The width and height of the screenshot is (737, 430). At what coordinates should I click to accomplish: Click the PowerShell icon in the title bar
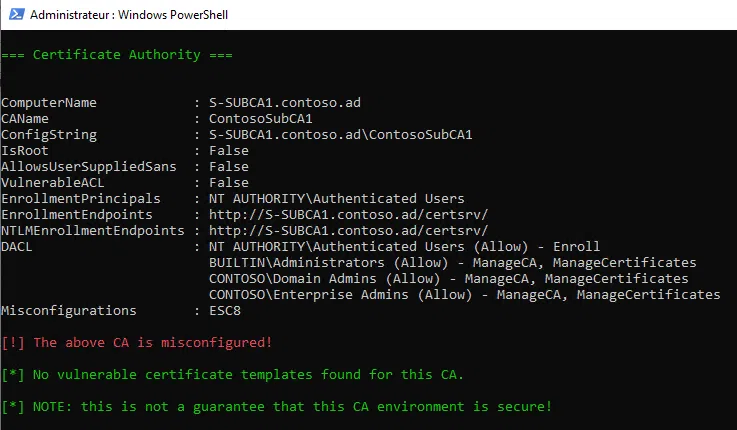14,15
